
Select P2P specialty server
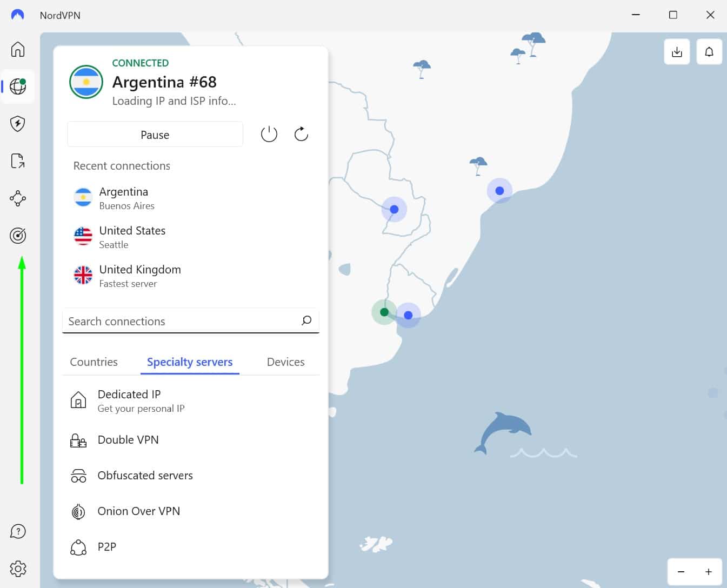pos(190,547)
